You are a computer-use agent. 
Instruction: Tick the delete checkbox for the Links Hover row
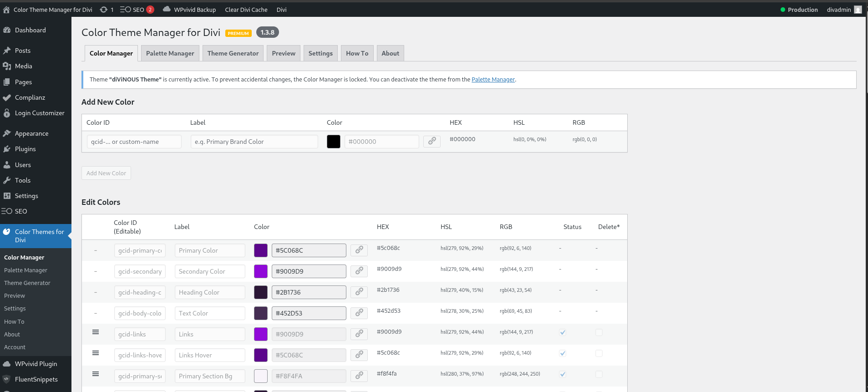tap(599, 353)
